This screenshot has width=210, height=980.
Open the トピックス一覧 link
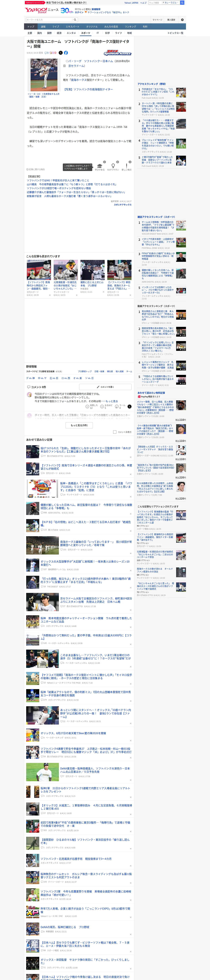tap(175, 33)
